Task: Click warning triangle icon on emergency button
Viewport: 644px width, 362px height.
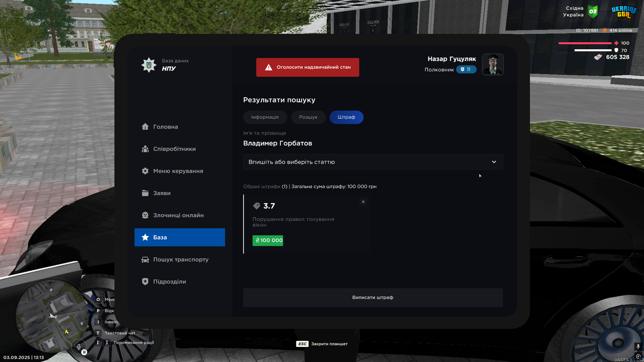Action: 269,67
